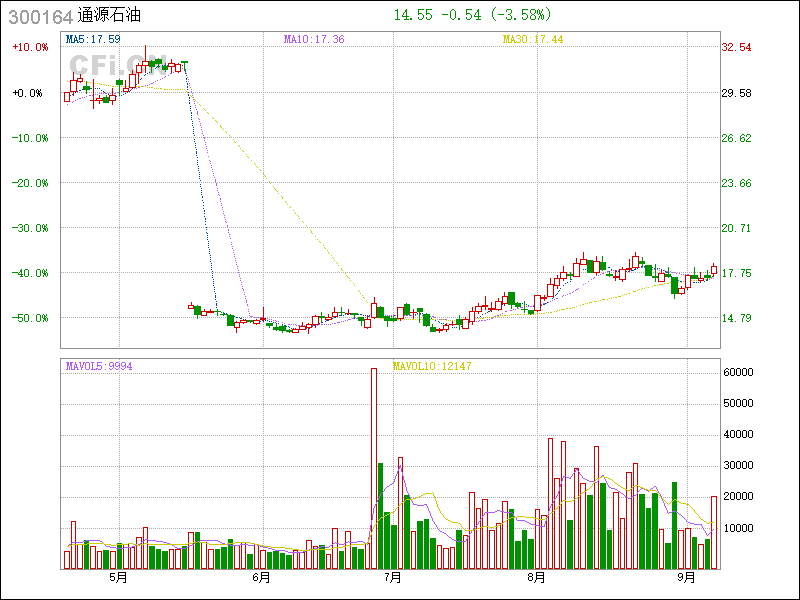Viewport: 800px width, 600px height.
Task: Select the MA10:17.36 indicator label
Action: 314,39
